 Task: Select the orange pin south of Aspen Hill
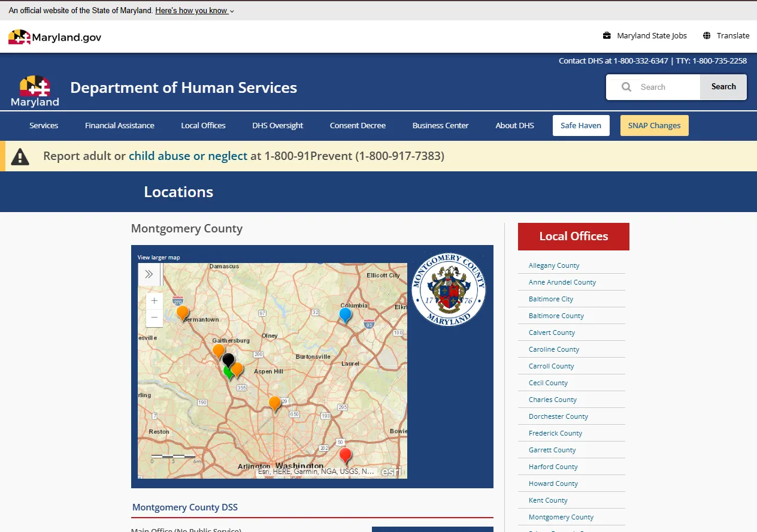[275, 404]
